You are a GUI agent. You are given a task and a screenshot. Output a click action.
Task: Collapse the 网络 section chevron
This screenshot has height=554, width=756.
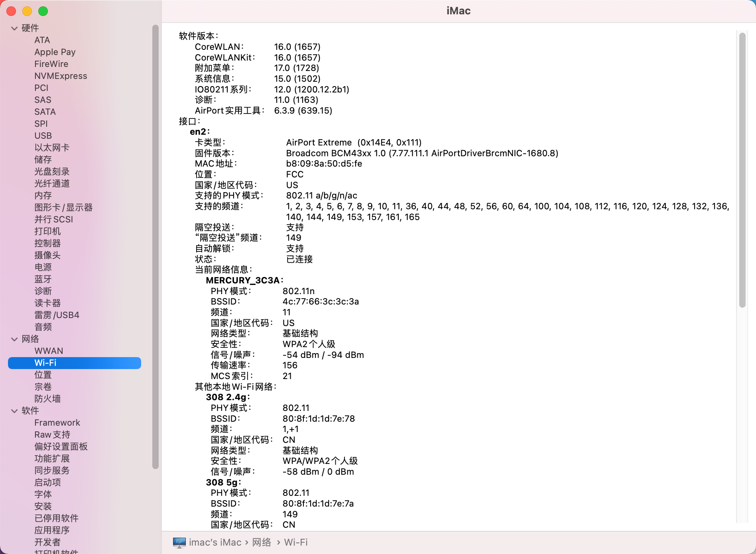[x=14, y=339]
